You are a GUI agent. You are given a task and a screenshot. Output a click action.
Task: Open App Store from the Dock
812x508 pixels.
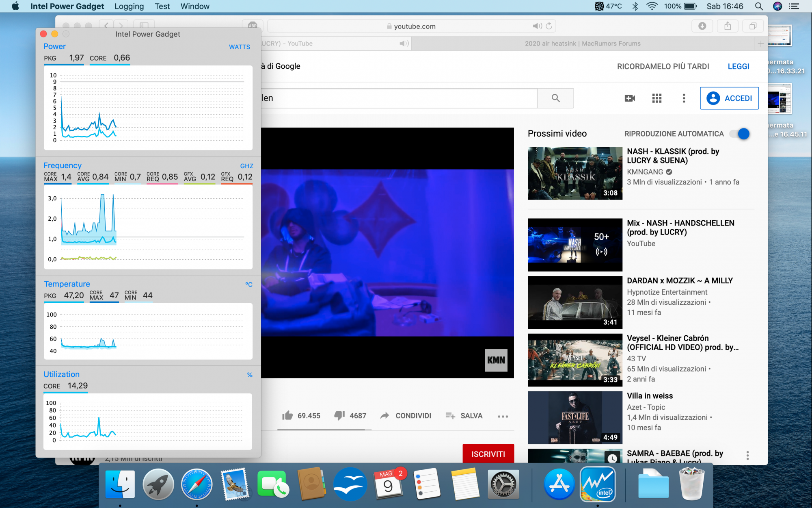(559, 484)
